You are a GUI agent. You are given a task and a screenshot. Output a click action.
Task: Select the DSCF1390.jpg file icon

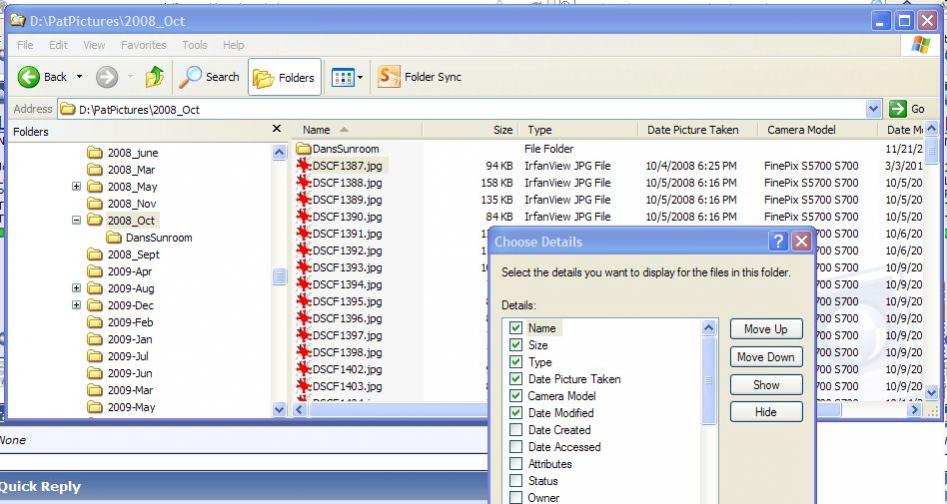tap(303, 216)
